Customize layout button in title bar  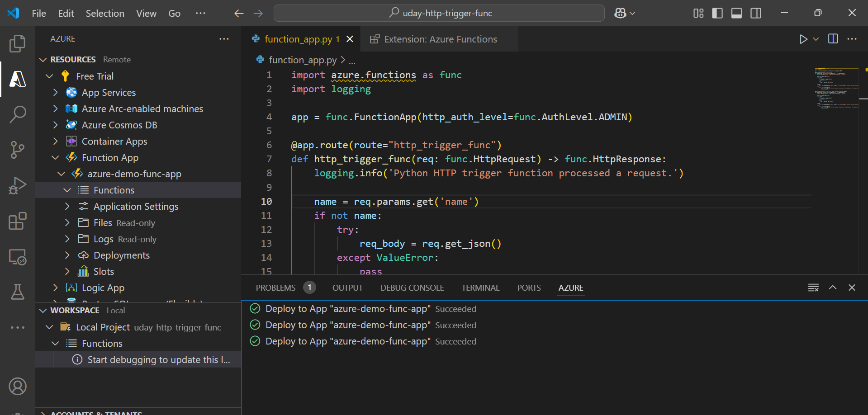(698, 13)
